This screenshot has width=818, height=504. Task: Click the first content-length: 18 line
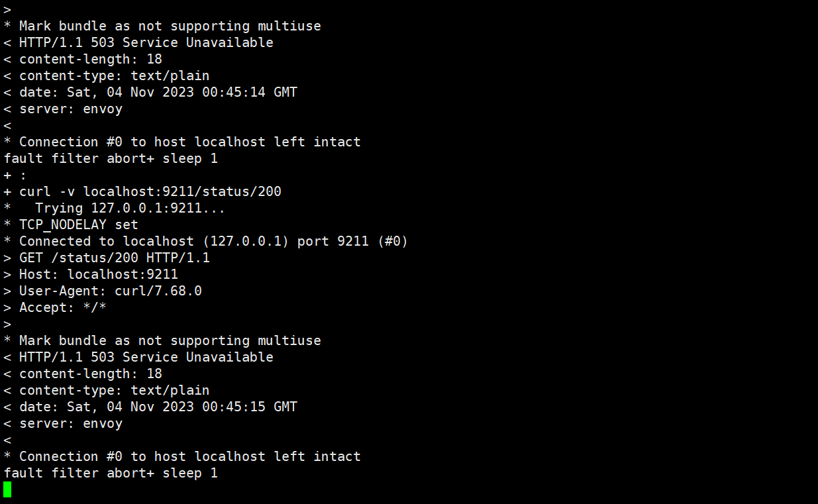(83, 59)
